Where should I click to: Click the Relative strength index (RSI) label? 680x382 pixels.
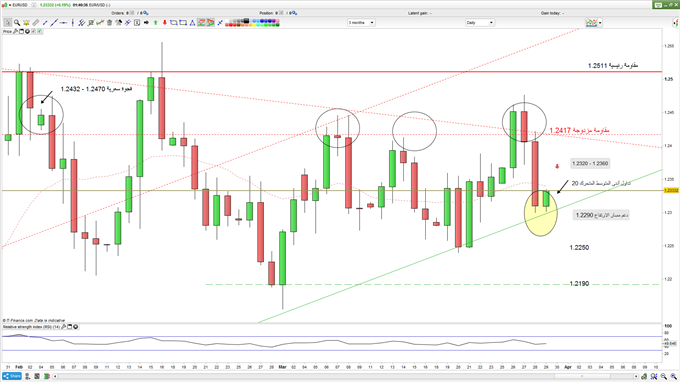coord(31,327)
